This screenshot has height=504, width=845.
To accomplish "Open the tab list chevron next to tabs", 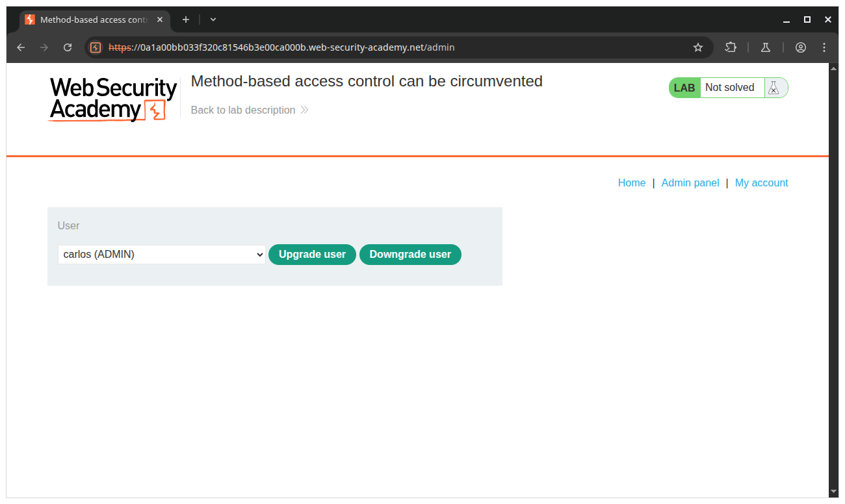I will coord(213,19).
